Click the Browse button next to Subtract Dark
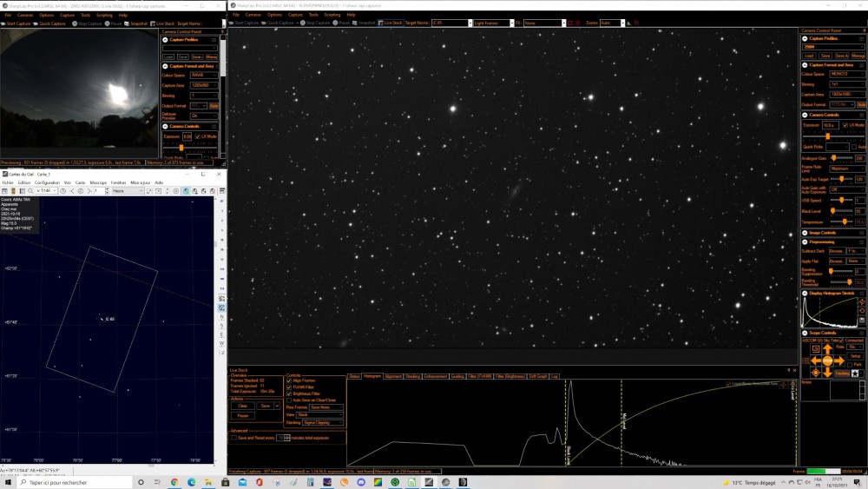The image size is (868, 489). click(837, 251)
